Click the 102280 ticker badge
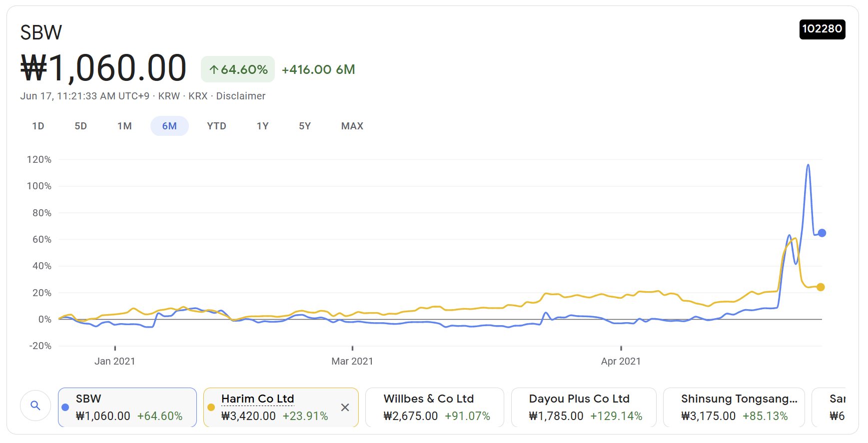This screenshot has width=868, height=443. tap(822, 29)
